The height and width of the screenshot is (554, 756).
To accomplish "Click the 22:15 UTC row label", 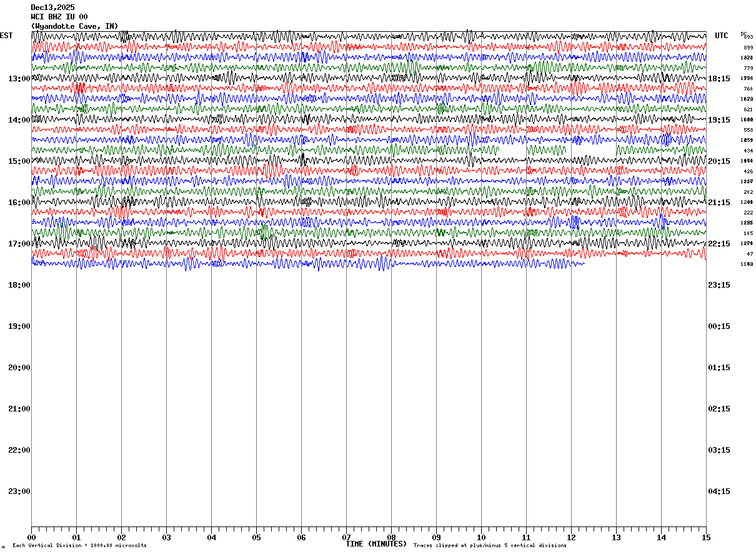I will pyautogui.click(x=719, y=244).
